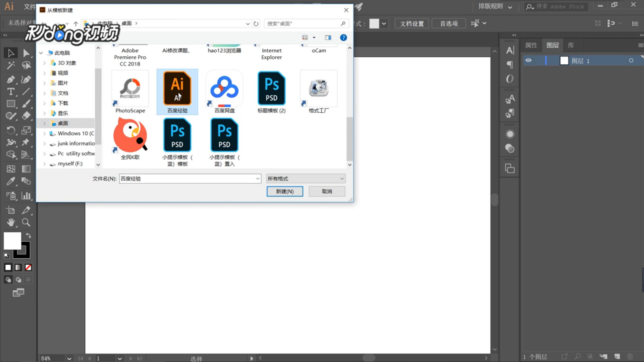644x362 pixels.
Task: Open the Character panel icon
Action: click(510, 51)
